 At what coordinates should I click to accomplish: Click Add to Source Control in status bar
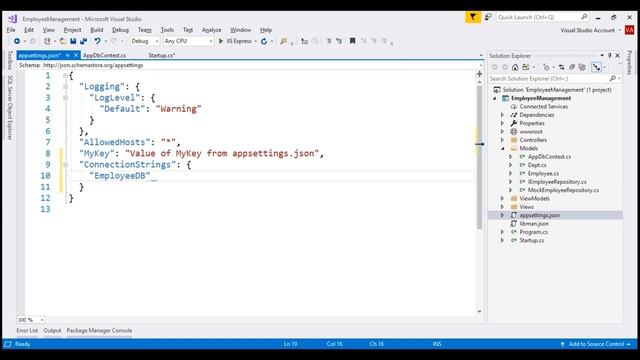tap(596, 344)
